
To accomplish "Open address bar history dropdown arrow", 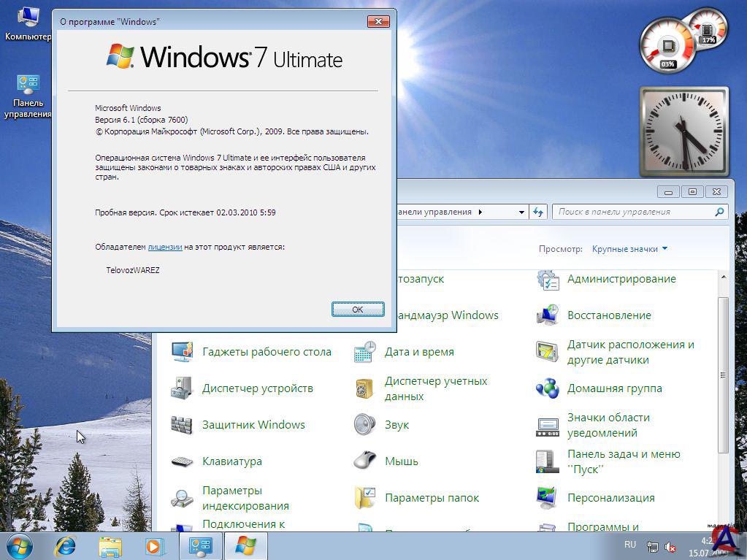I will (521, 212).
